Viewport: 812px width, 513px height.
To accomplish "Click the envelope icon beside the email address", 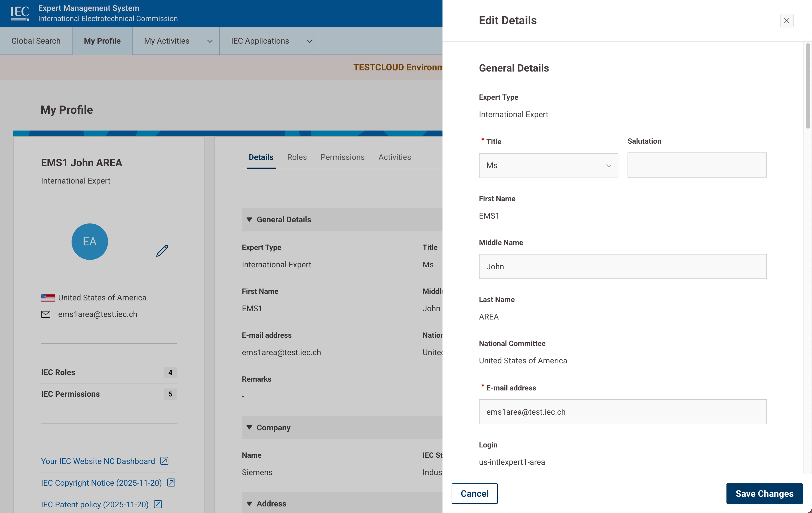I will pos(46,314).
